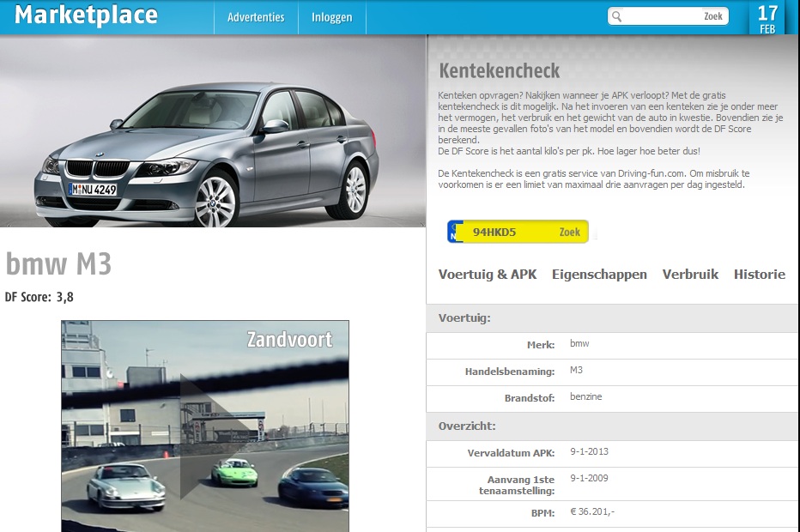Click the 'Overzicht:' section header

pyautogui.click(x=467, y=426)
